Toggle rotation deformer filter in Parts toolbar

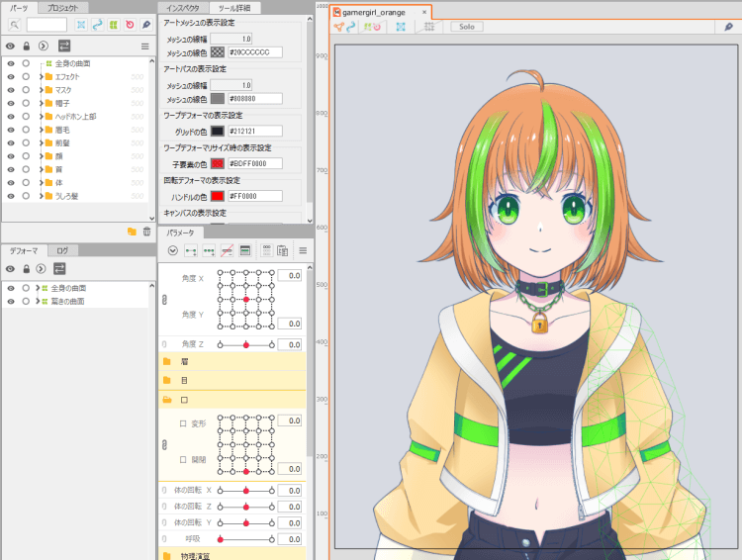coord(130,25)
